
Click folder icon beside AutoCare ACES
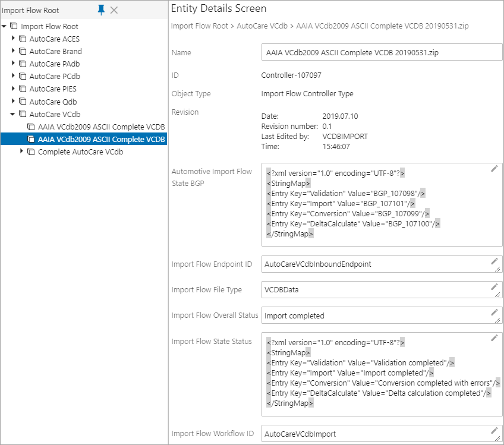pos(23,39)
